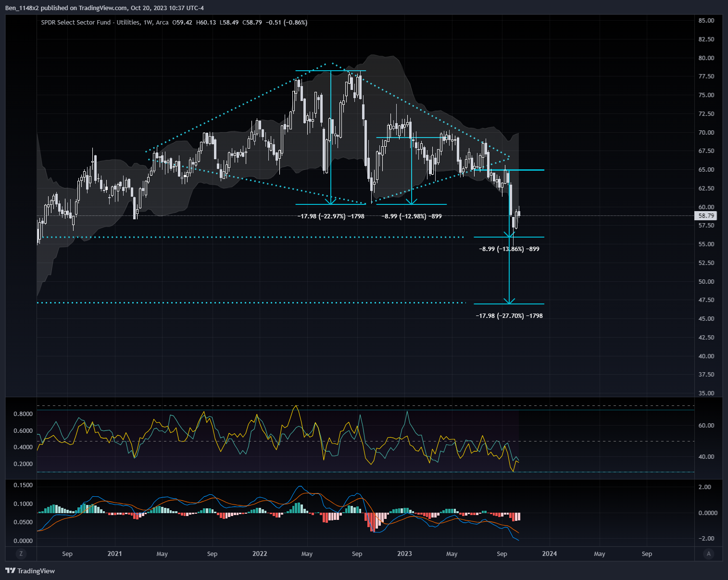This screenshot has height=580, width=728.
Task: Click the Z timezone icon at chart corner
Action: [x=21, y=554]
